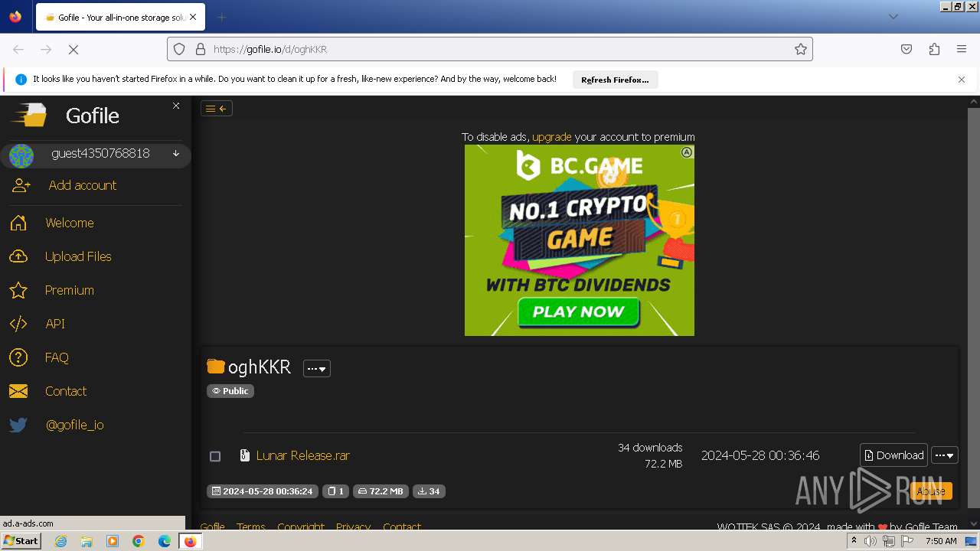Click the ad info icon on banner
The height and width of the screenshot is (551, 980).
pyautogui.click(x=687, y=152)
